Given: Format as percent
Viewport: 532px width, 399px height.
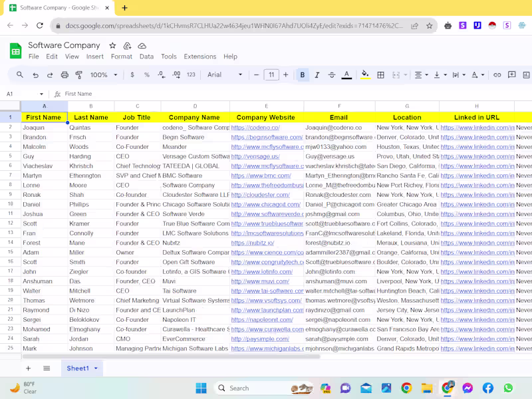Looking at the screenshot, I should point(146,75).
